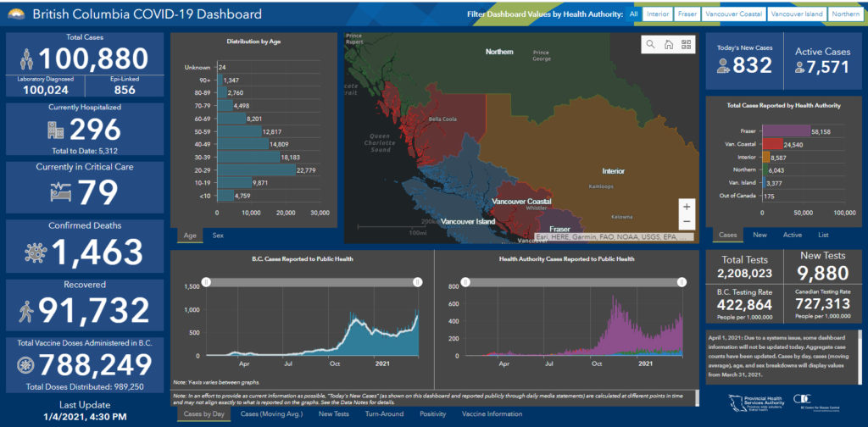
Task: Switch to the Sex distribution tab
Action: coord(218,235)
